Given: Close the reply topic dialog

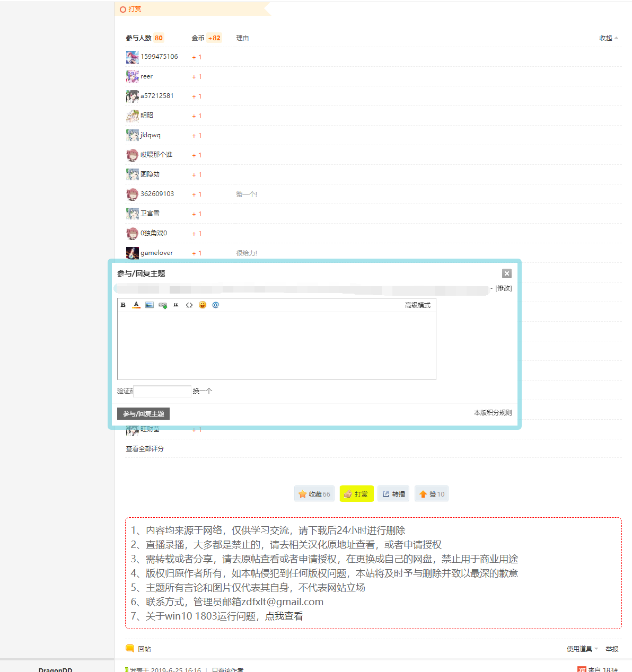Looking at the screenshot, I should pyautogui.click(x=507, y=273).
